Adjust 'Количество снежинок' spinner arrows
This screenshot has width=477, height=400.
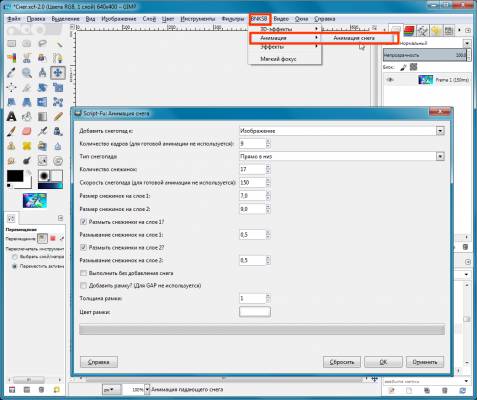(x=268, y=169)
